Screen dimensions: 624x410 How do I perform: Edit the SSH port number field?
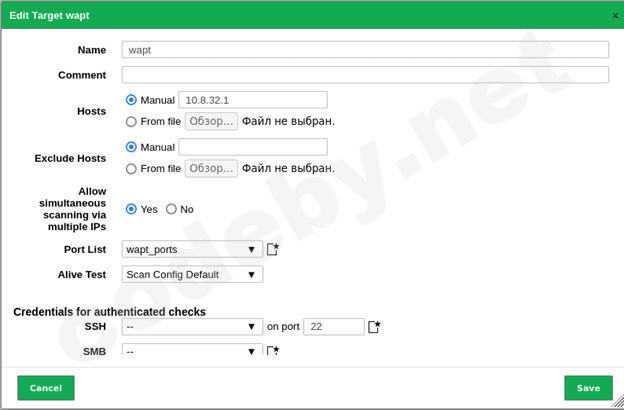click(x=334, y=327)
